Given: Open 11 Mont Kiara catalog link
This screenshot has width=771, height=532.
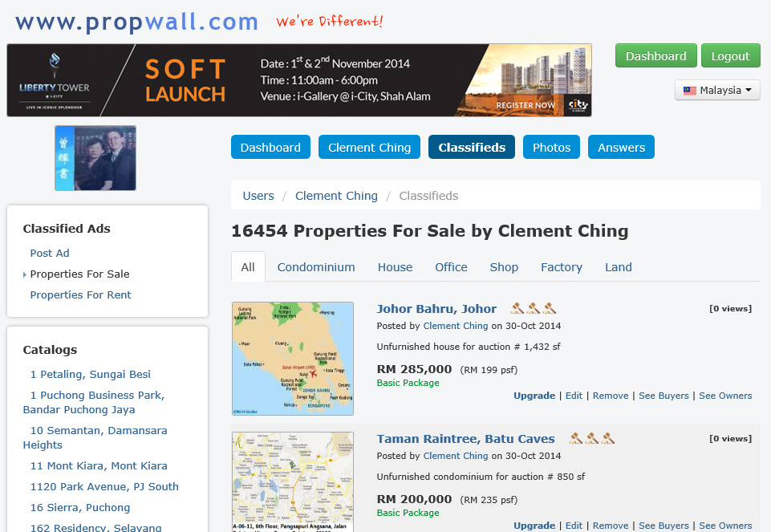Looking at the screenshot, I should 99,465.
